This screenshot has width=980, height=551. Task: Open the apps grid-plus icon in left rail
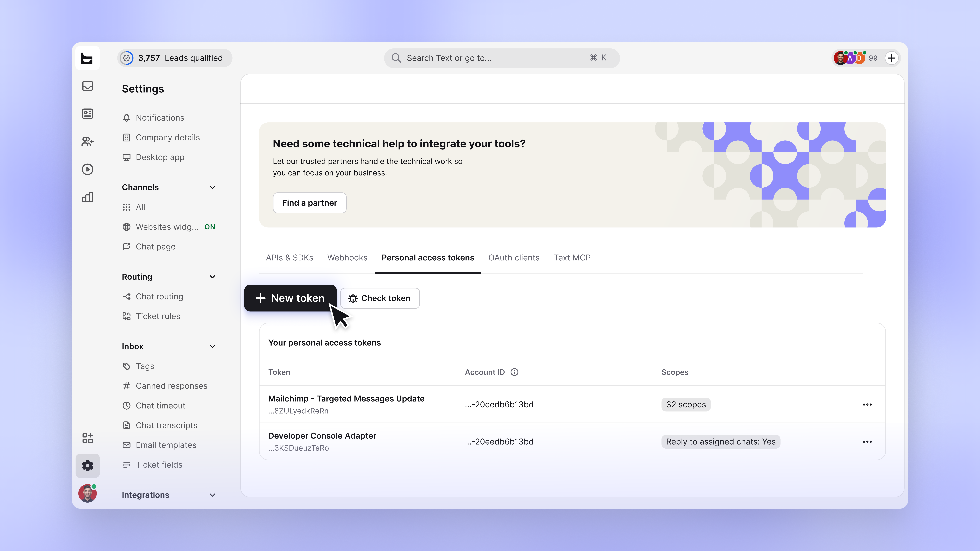[88, 438]
